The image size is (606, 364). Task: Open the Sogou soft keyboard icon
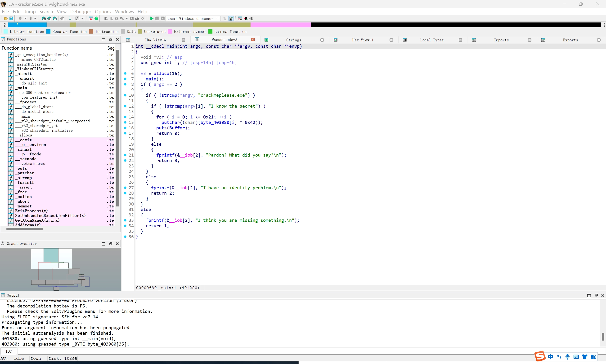pos(576,357)
